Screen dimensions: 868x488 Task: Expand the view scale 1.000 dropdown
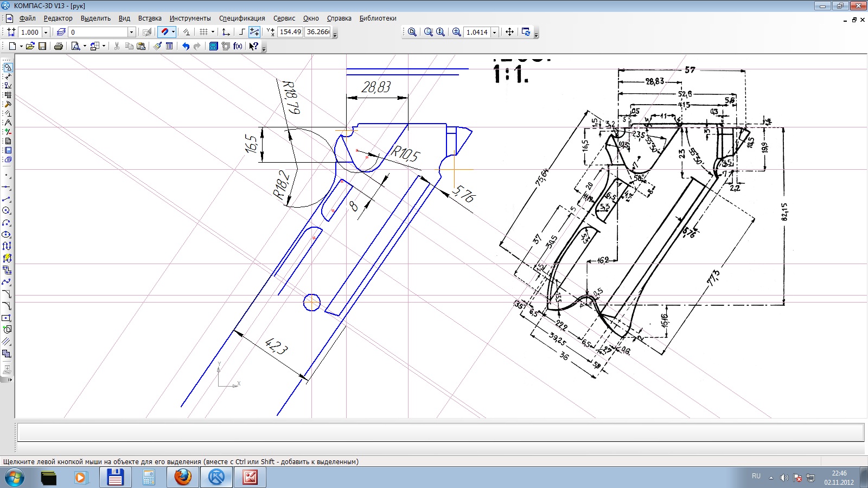46,32
